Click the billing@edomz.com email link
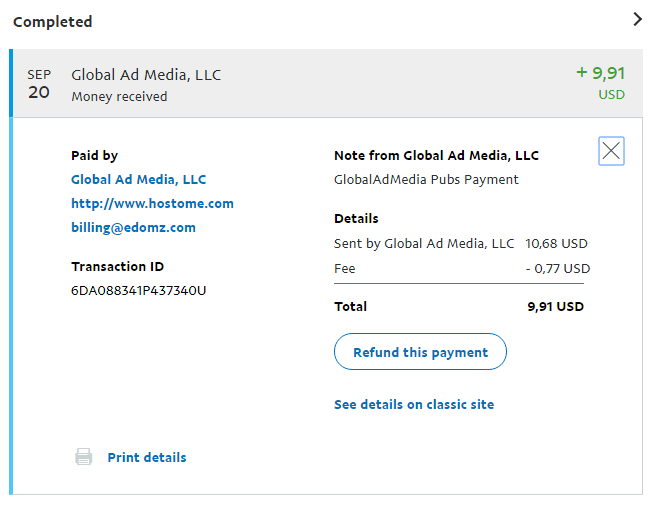Viewport: 655px width, 505px height. (133, 227)
